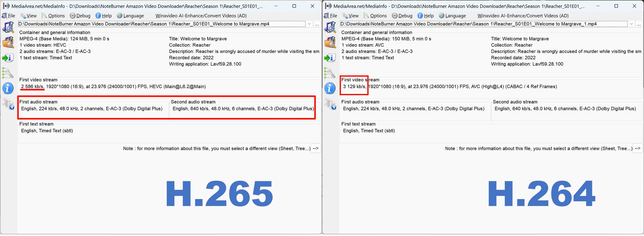
Task: Open the View menu in the right window
Action: 353,16
